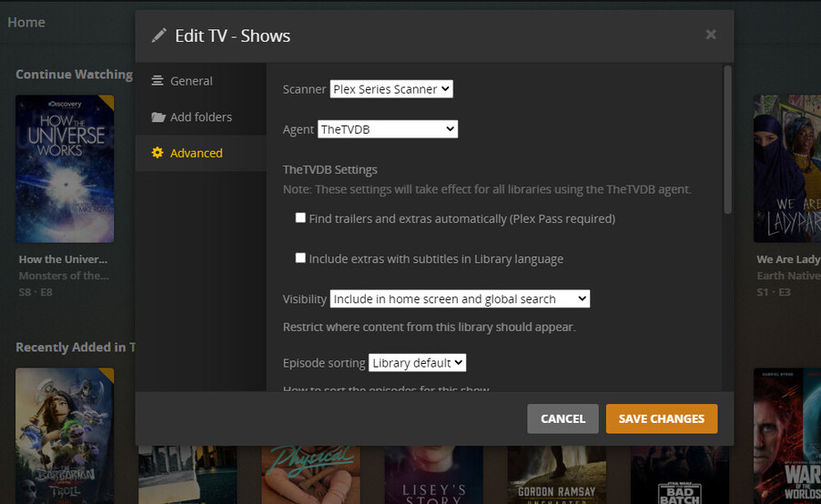821x504 pixels.
Task: Open the Physical poster
Action: (x=310, y=475)
